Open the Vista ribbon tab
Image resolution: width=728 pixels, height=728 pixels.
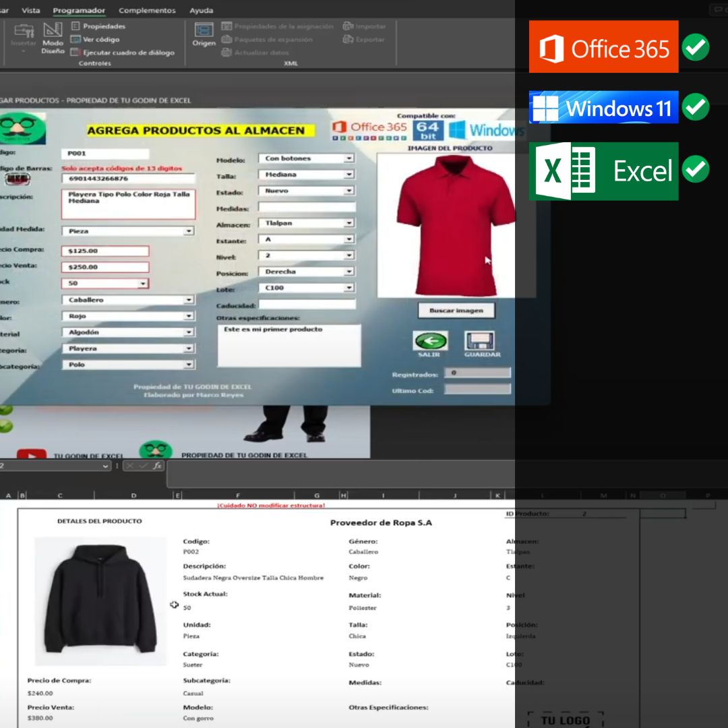tap(30, 10)
